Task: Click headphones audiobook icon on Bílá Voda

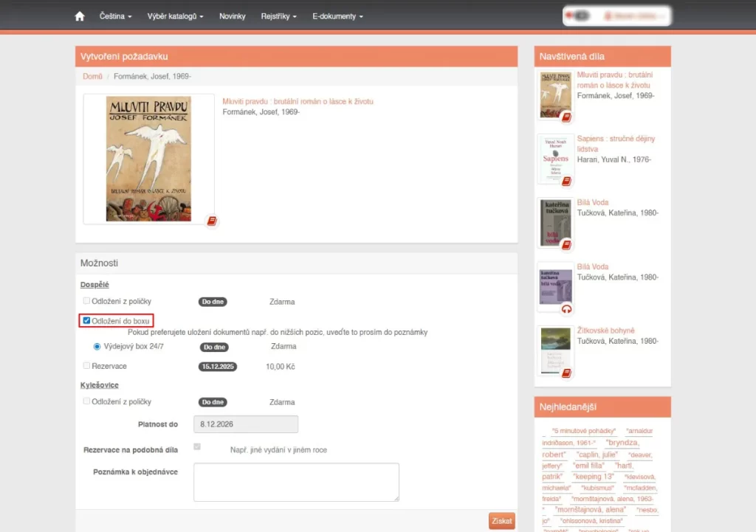Action: [566, 309]
